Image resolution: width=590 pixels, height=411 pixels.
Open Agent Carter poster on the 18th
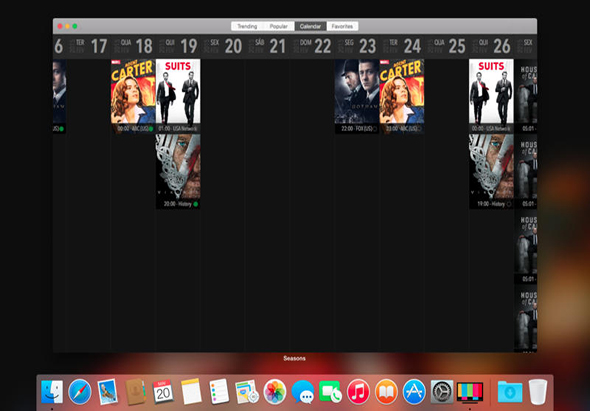click(x=133, y=91)
